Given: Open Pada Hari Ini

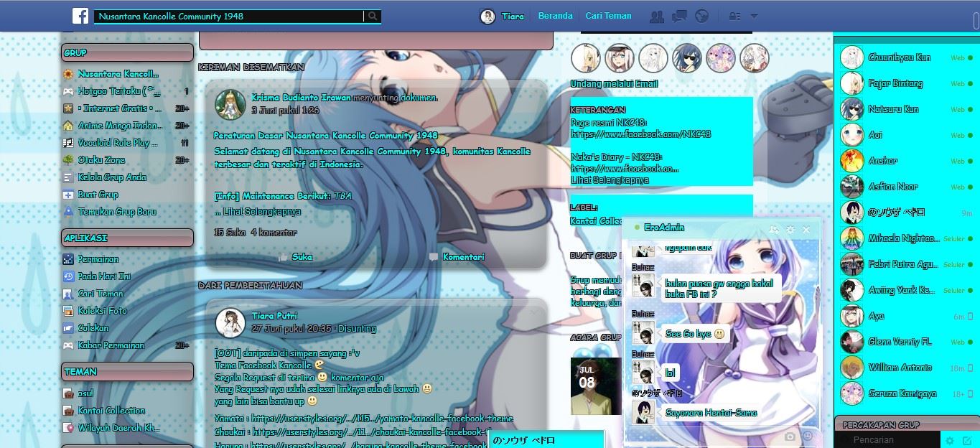Looking at the screenshot, I should pyautogui.click(x=104, y=276).
